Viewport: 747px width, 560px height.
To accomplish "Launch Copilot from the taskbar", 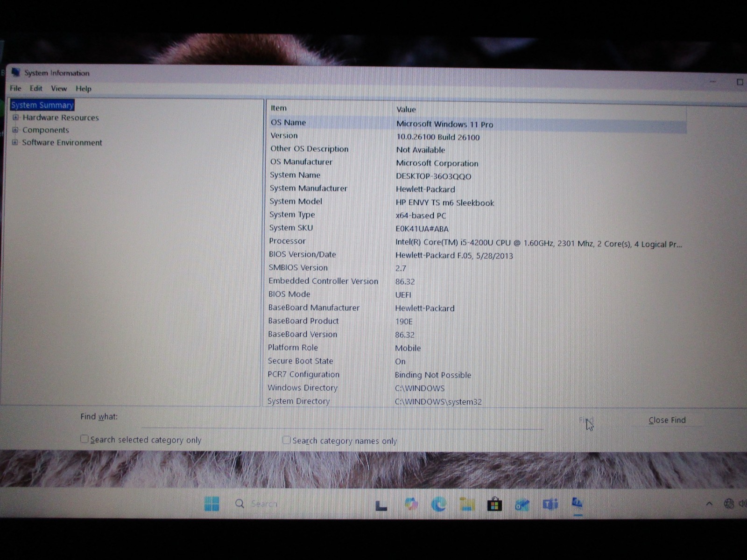I will click(411, 504).
